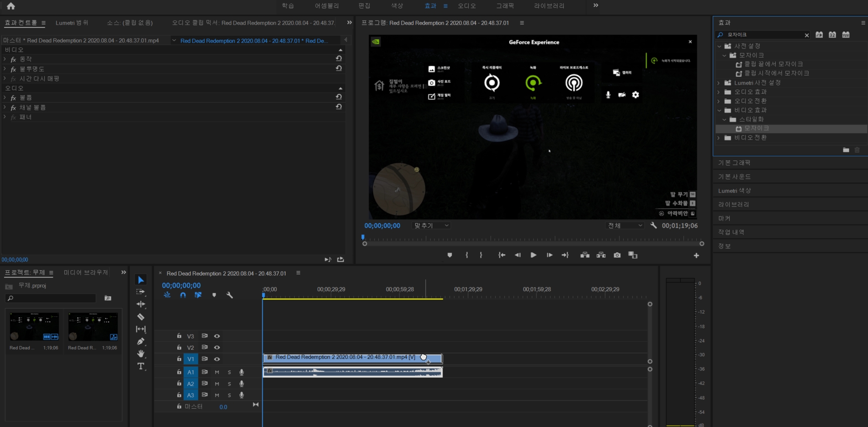The image size is (868, 427).
Task: Select the Type tool
Action: point(141,366)
